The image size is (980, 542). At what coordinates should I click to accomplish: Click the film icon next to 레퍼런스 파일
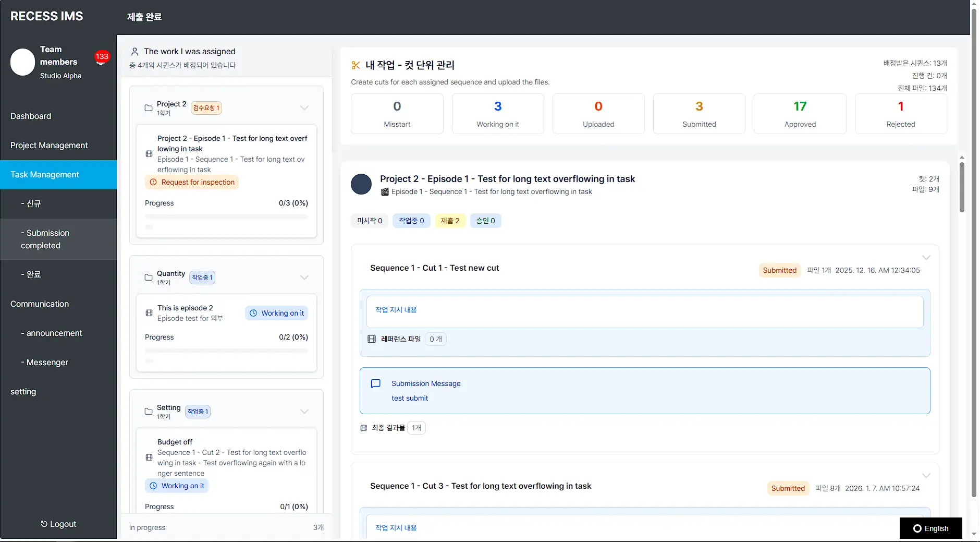pos(372,339)
